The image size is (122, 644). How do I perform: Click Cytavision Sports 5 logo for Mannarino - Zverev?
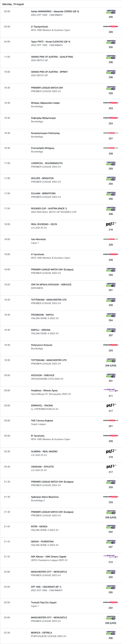(x=111, y=12)
